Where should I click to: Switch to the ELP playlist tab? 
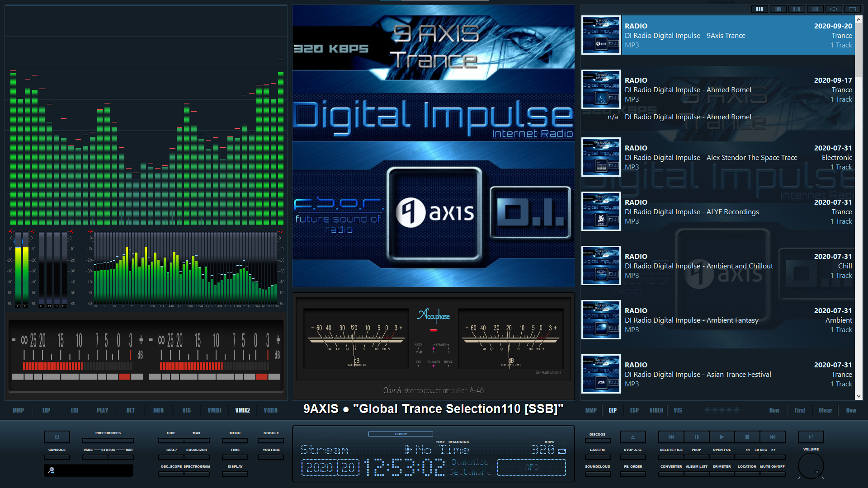(613, 410)
